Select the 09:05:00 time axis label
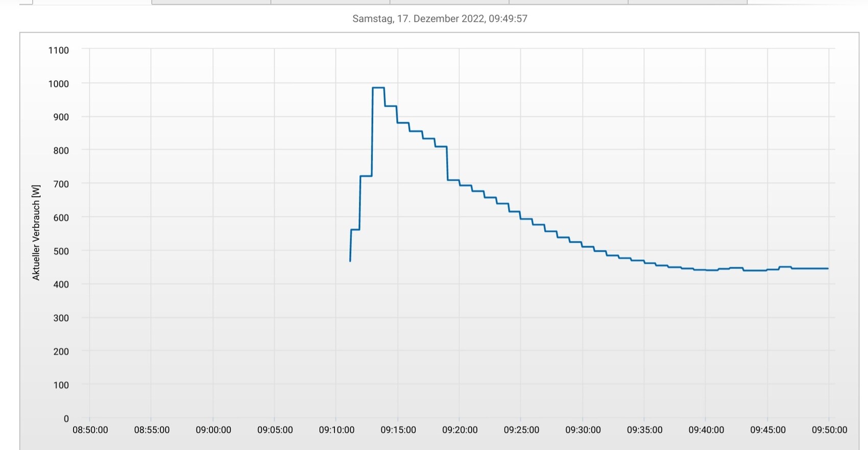868x450 pixels. point(275,430)
